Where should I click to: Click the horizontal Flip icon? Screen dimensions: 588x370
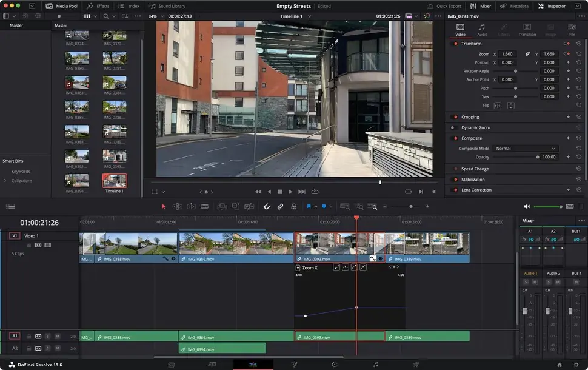498,106
